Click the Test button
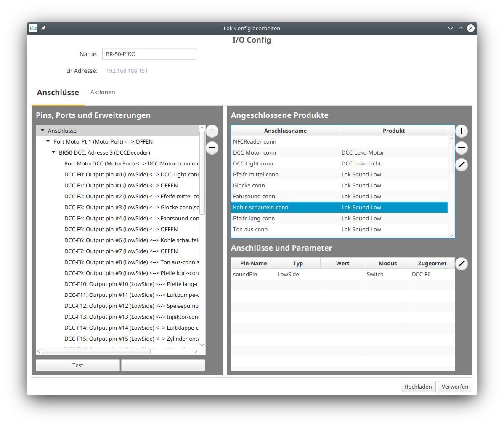Viewport: 504px width, 427px height. click(x=78, y=365)
